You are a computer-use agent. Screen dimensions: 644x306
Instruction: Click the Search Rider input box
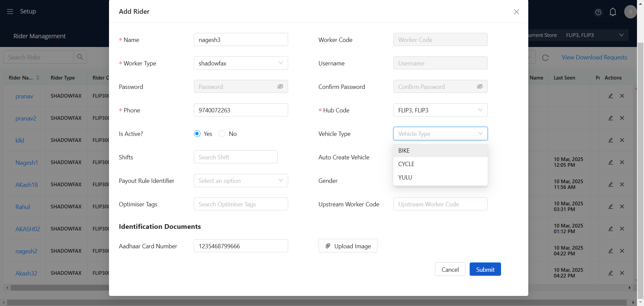click(x=39, y=57)
